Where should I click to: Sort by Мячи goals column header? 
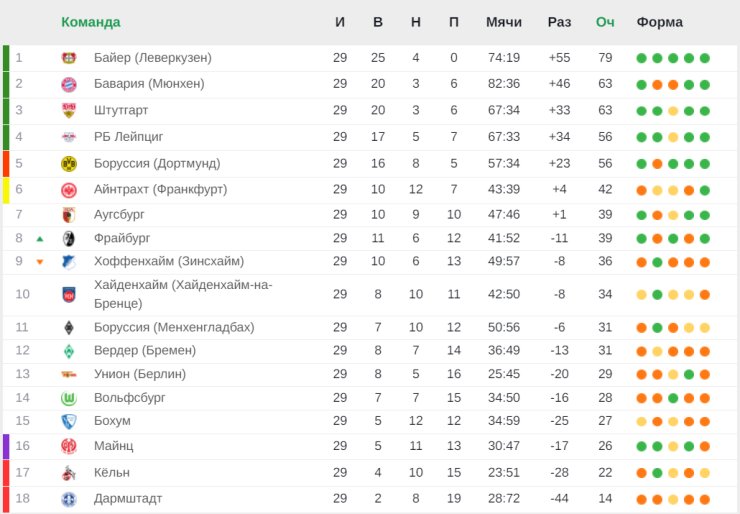[504, 22]
